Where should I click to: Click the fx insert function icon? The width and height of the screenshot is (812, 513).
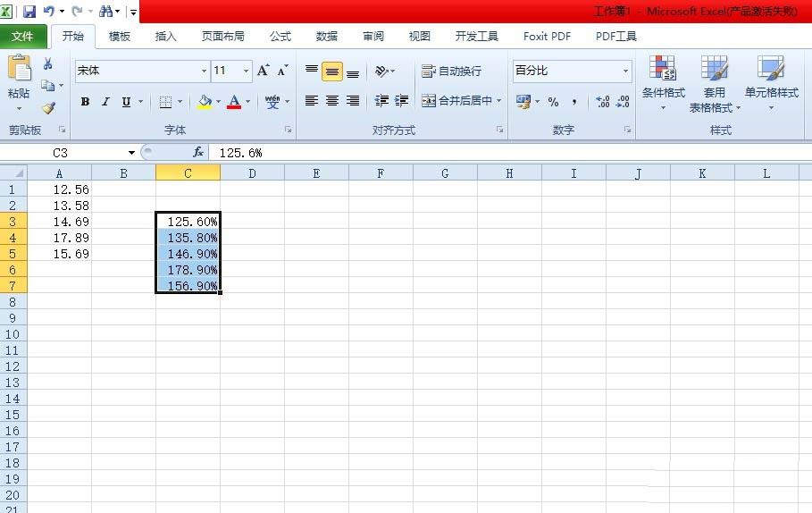tap(197, 152)
